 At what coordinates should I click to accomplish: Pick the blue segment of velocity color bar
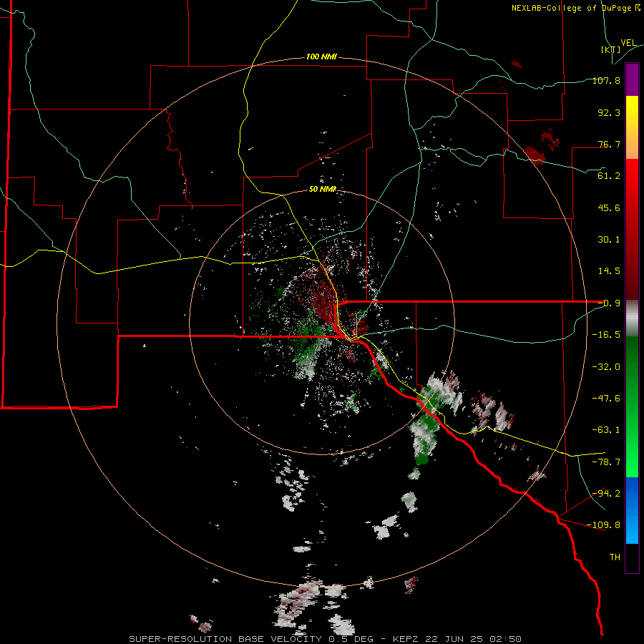[x=632, y=510]
